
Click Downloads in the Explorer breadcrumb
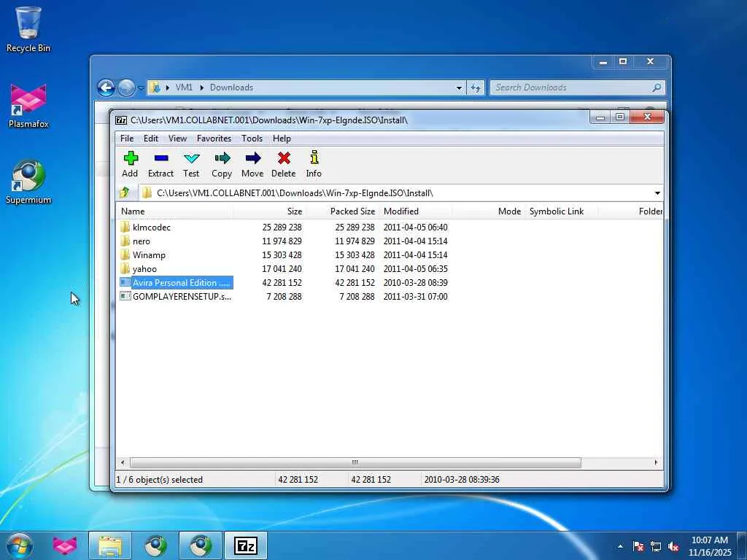[231, 87]
